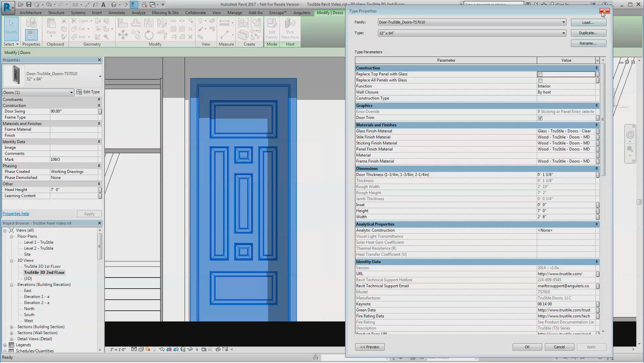
Task: Open the Collaborate ribbon tab
Action: click(195, 13)
